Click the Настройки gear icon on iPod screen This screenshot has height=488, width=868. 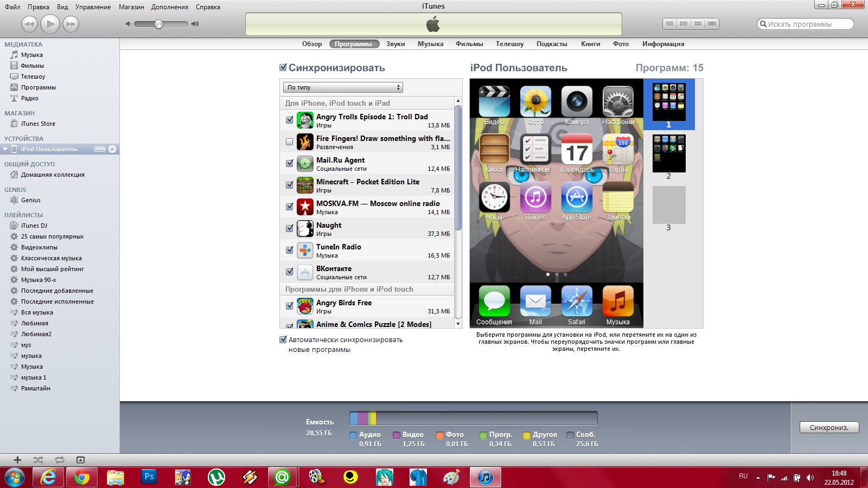[618, 101]
